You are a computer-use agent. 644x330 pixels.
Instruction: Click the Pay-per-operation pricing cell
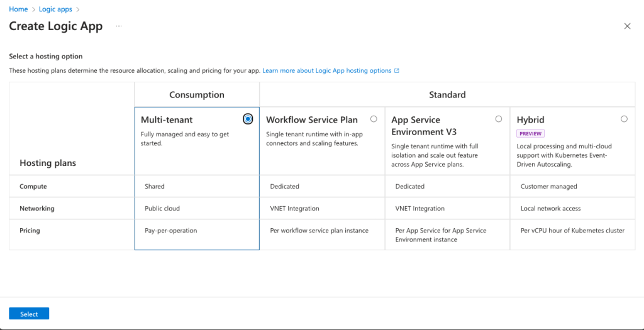pyautogui.click(x=171, y=231)
